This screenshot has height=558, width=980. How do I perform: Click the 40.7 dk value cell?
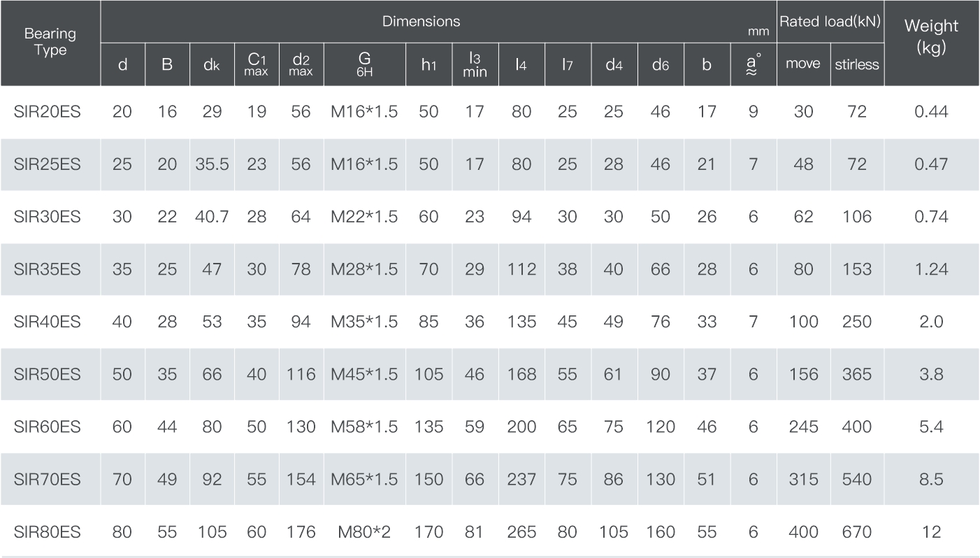tap(212, 217)
